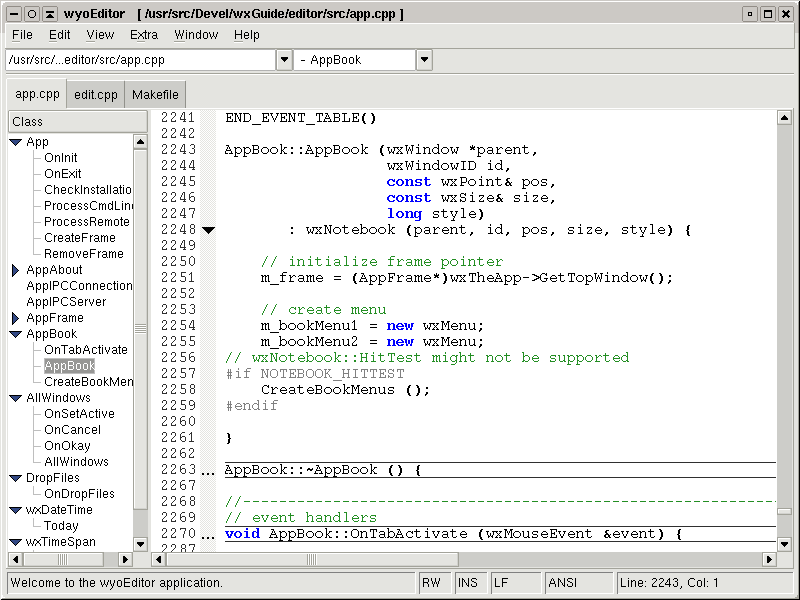
Task: Select OnOkay in the class tree
Action: [67, 446]
